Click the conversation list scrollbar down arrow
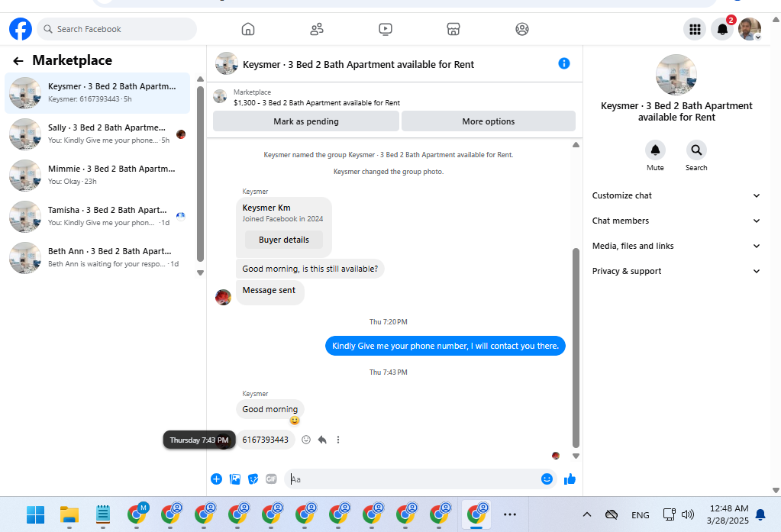This screenshot has height=532, width=781. tap(200, 273)
